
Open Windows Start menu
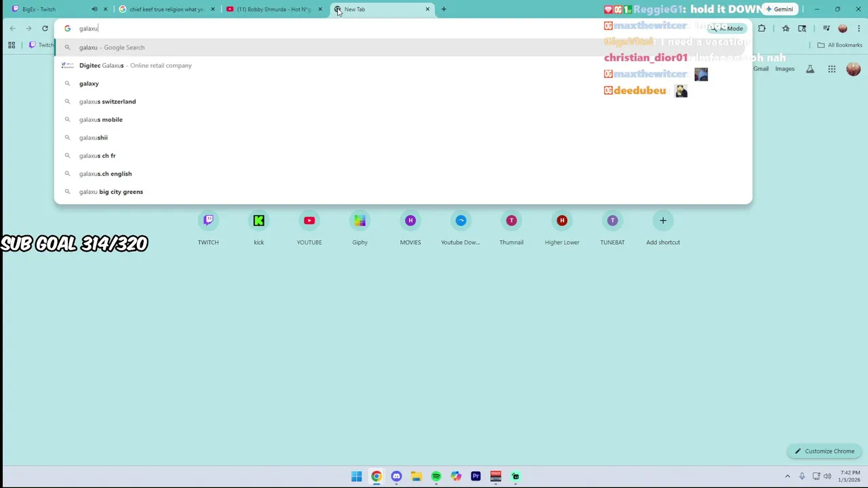[x=356, y=476]
